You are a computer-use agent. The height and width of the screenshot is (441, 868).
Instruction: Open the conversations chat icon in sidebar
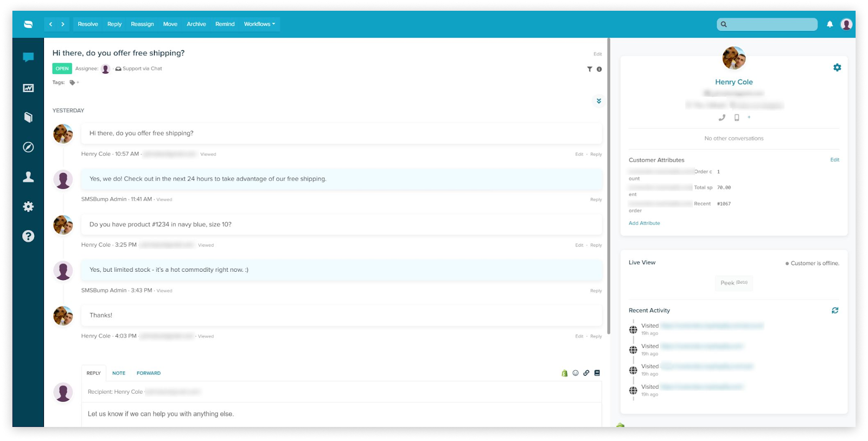[28, 57]
